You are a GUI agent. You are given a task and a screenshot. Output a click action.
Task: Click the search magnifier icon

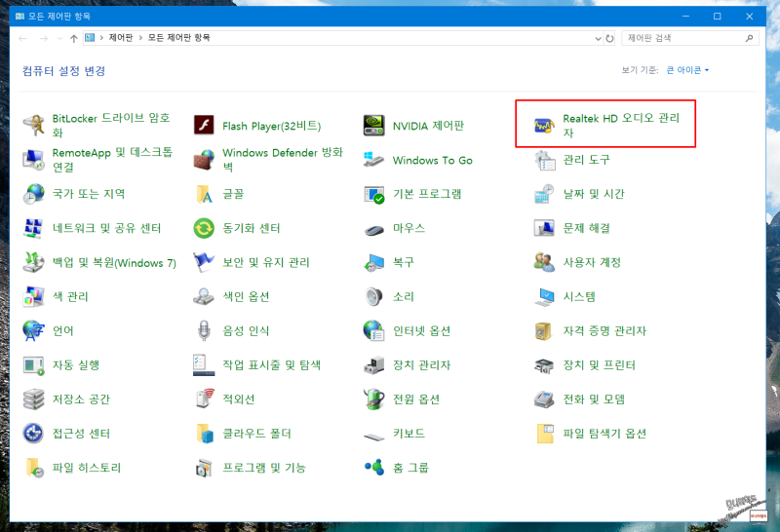tap(749, 38)
